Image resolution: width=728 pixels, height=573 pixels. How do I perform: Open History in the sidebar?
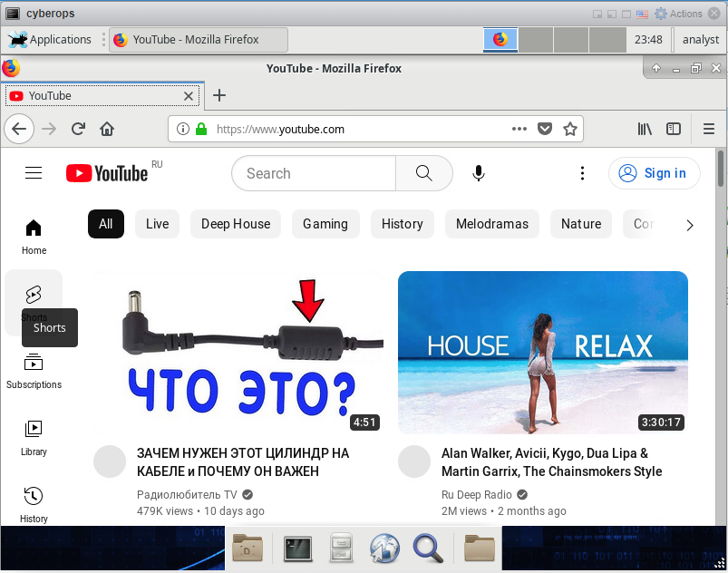click(34, 505)
